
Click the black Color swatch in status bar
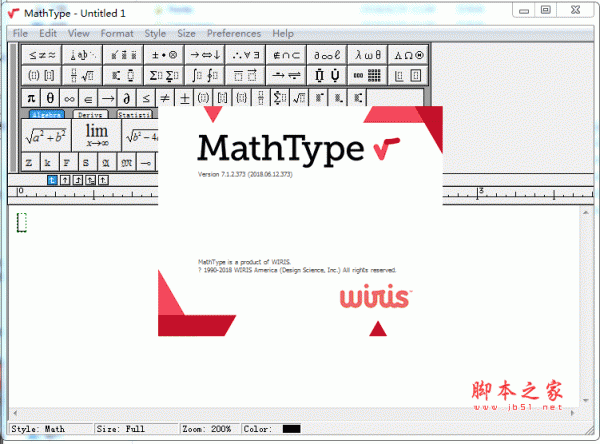(x=292, y=429)
